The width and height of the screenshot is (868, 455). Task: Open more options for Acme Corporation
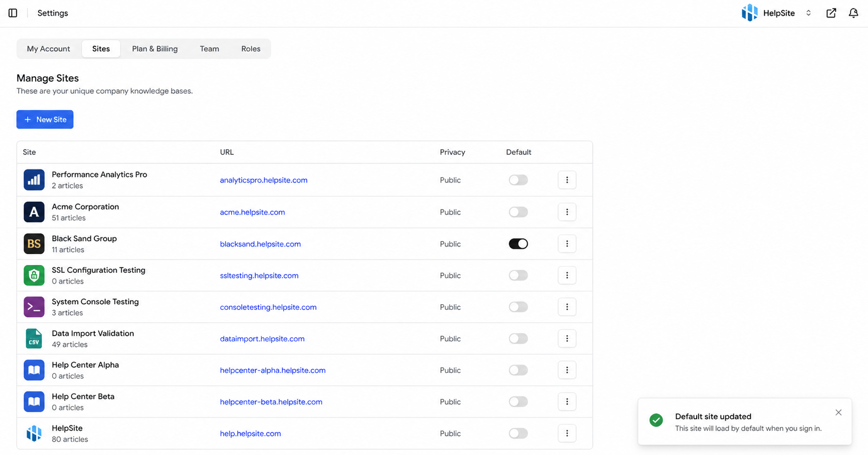click(567, 212)
